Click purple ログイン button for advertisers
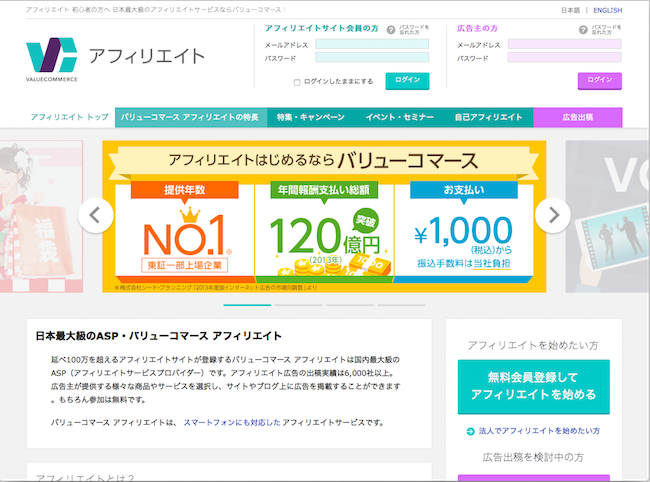 [x=600, y=81]
